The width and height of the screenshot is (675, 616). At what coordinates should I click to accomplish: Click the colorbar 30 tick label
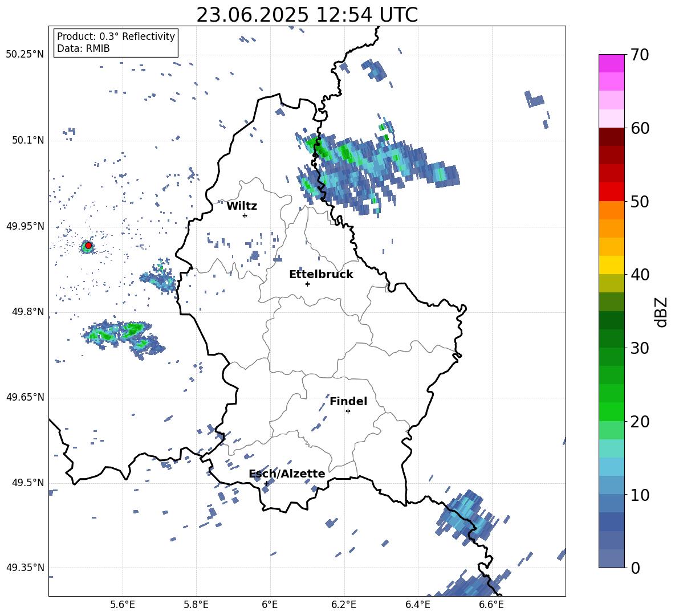coord(640,348)
